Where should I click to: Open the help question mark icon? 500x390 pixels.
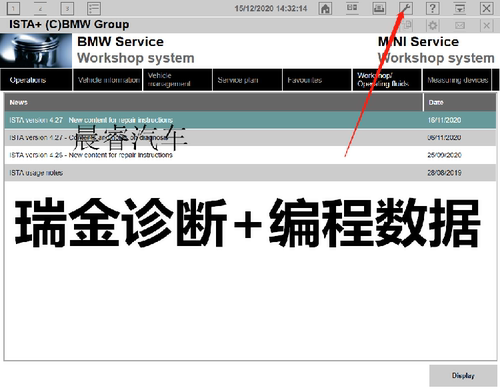tap(432, 8)
